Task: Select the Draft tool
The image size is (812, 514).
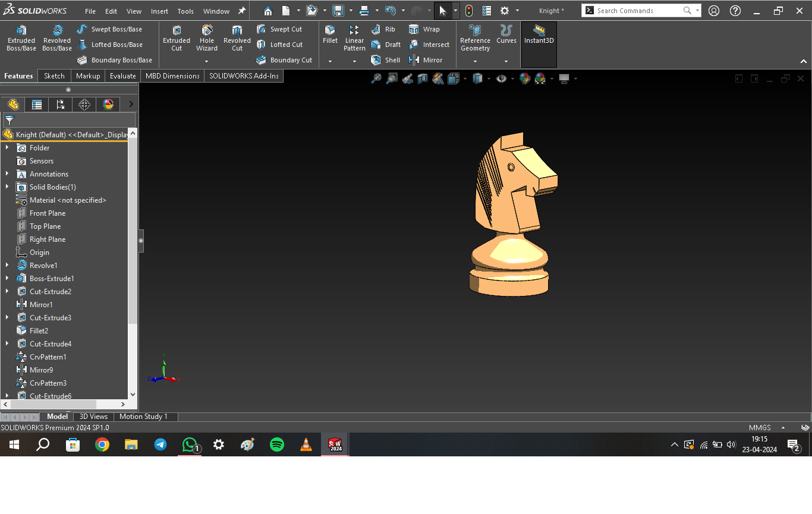Action: point(386,45)
